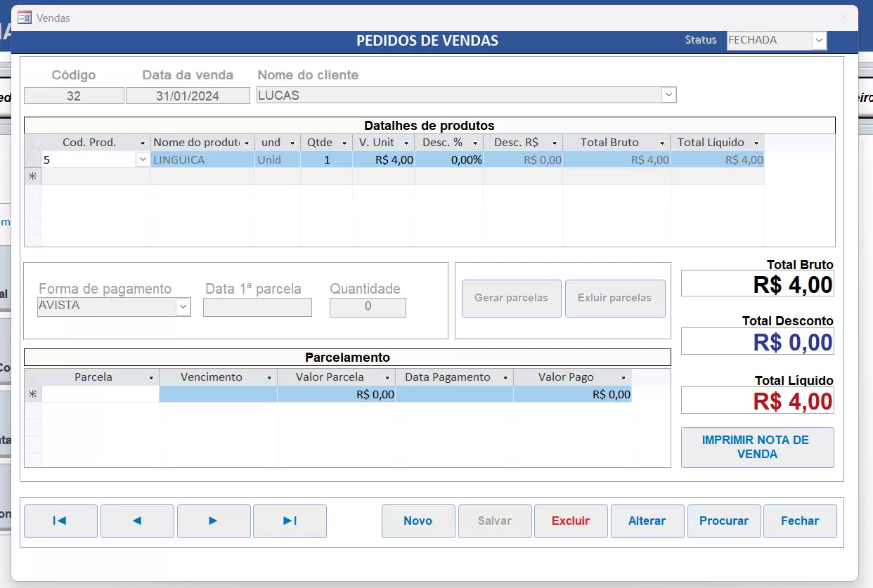Open Parcela column filter arrow

click(x=151, y=378)
